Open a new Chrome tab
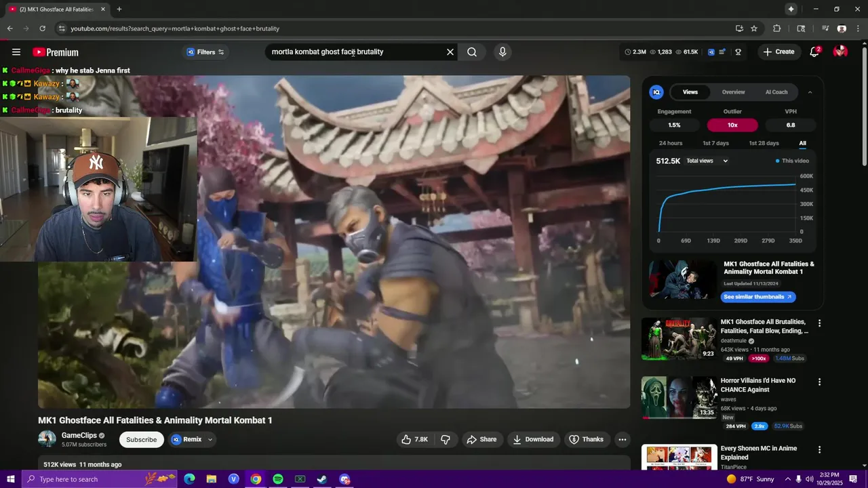The width and height of the screenshot is (868, 488). pos(119,9)
